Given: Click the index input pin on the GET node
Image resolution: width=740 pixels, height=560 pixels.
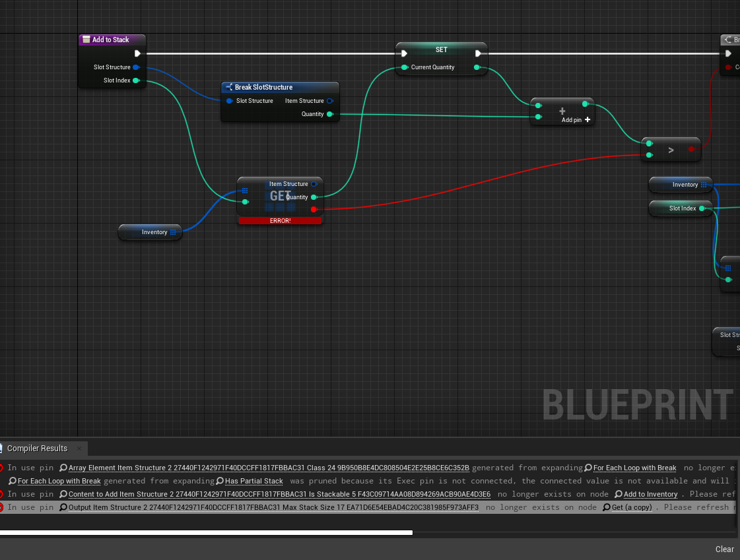Looking at the screenshot, I should 246,202.
